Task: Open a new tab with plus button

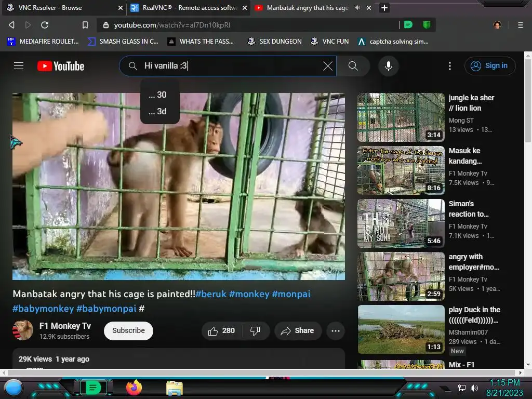Action: [384, 7]
